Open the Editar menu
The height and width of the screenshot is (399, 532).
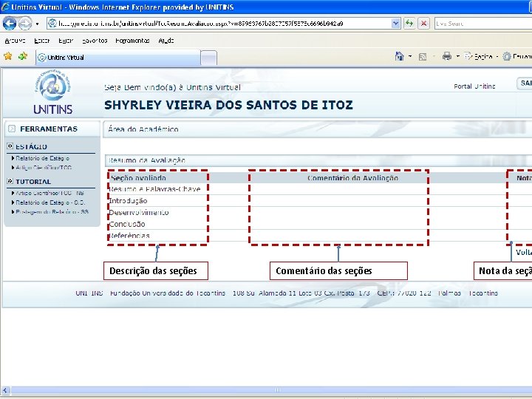(x=41, y=41)
